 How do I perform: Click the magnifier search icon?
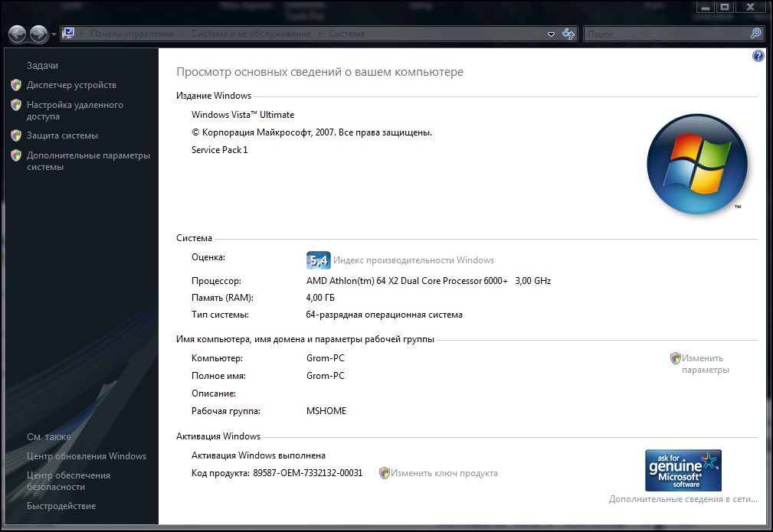click(755, 34)
